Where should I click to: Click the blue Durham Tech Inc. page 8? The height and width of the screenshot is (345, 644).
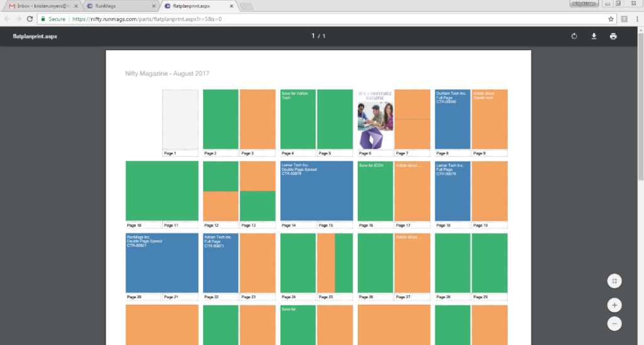[x=452, y=119]
